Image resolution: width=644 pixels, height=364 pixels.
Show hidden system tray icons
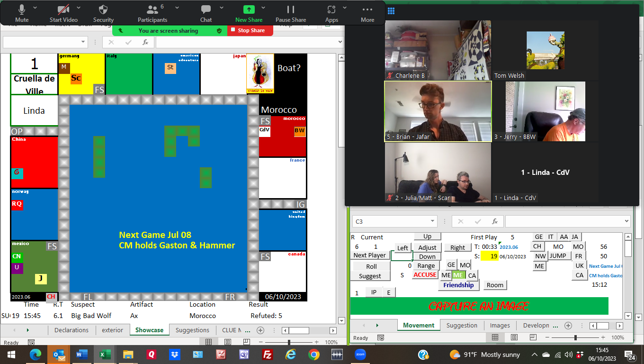click(x=535, y=355)
